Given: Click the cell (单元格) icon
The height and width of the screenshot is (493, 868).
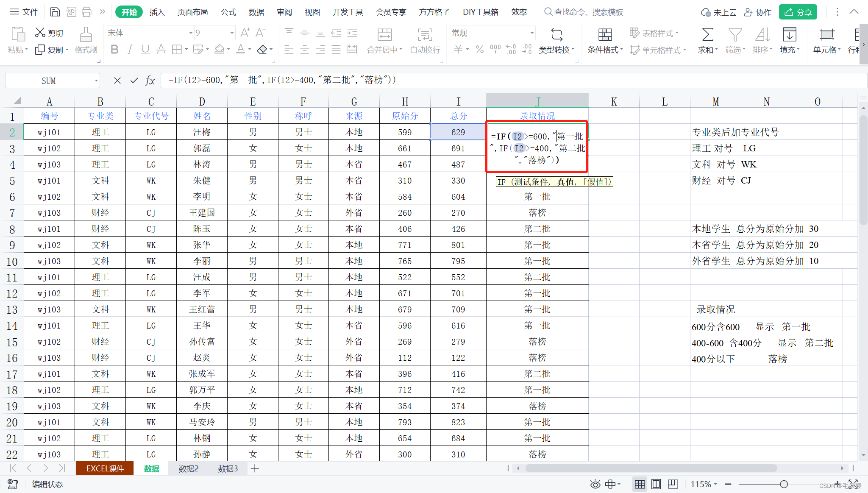Looking at the screenshot, I should click(827, 34).
